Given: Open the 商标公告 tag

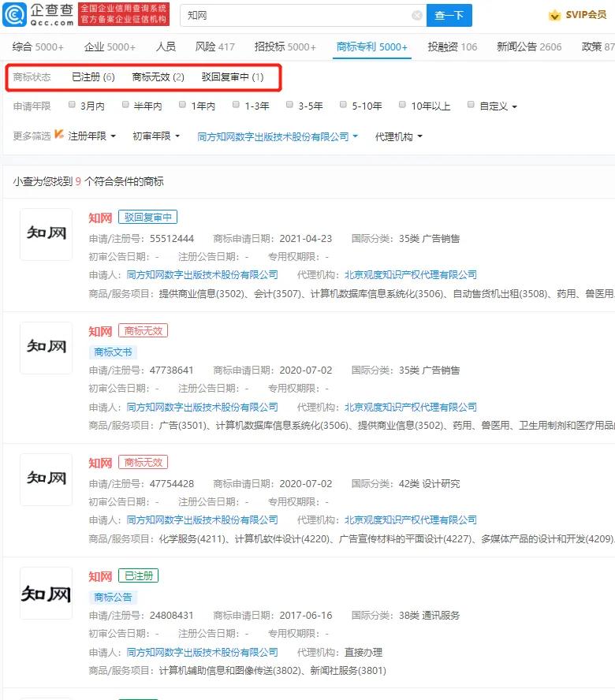Looking at the screenshot, I should point(113,598).
